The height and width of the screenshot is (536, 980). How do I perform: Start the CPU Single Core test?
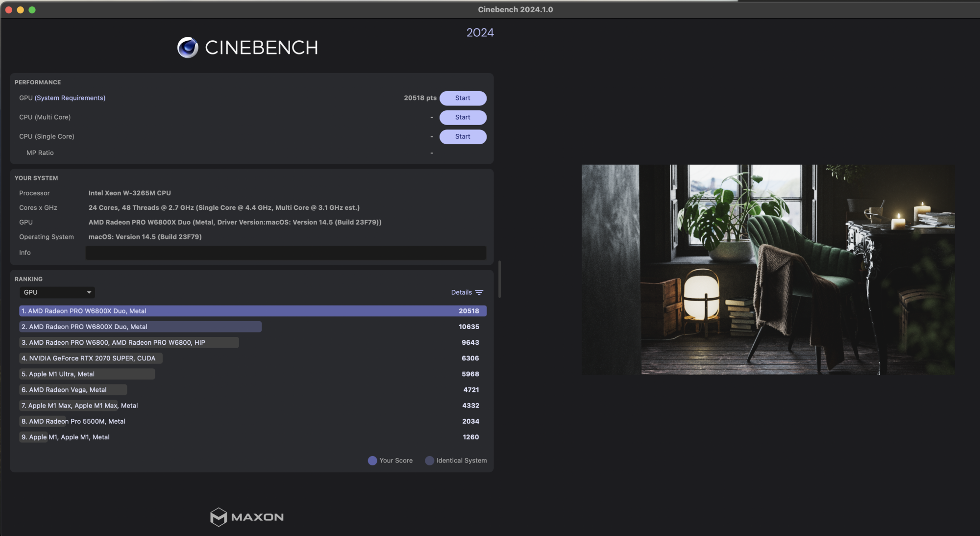(x=463, y=136)
